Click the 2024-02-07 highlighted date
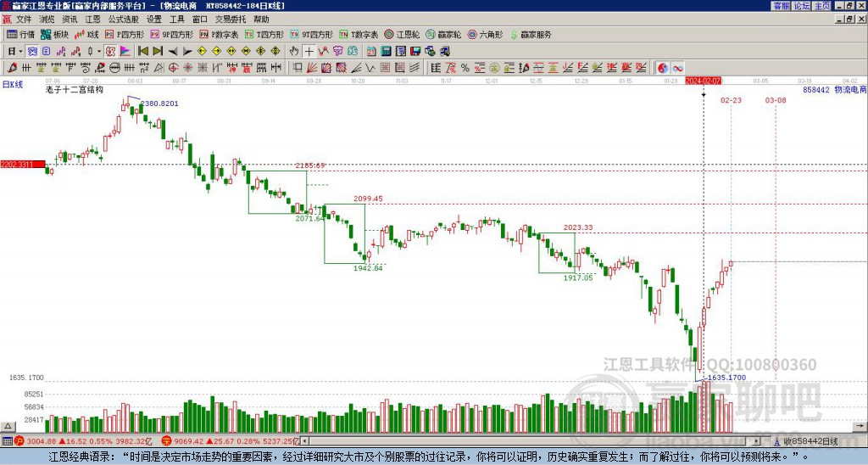The width and height of the screenshot is (868, 465). pyautogui.click(x=704, y=81)
